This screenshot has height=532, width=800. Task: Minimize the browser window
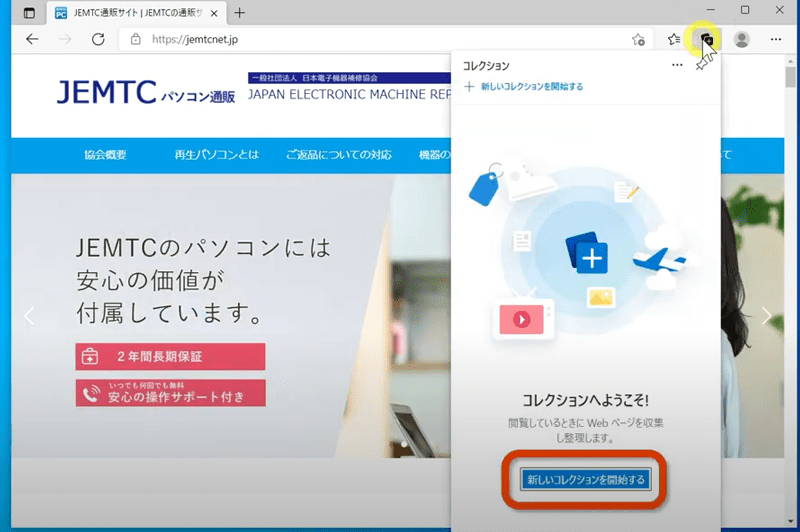(711, 10)
